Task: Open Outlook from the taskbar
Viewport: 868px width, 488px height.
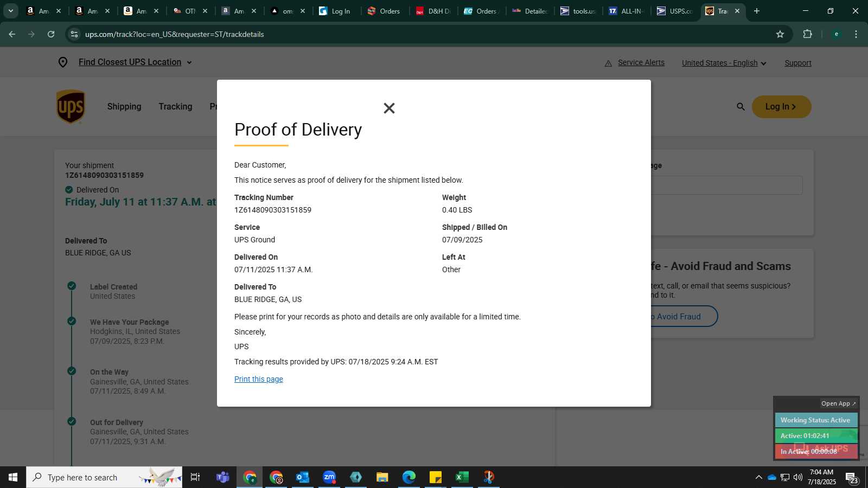Action: pyautogui.click(x=302, y=477)
